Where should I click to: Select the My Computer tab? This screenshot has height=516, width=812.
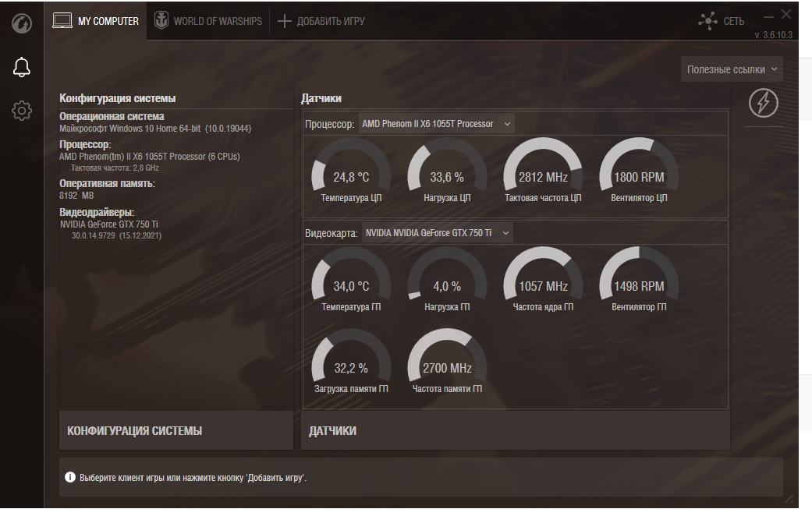point(96,21)
